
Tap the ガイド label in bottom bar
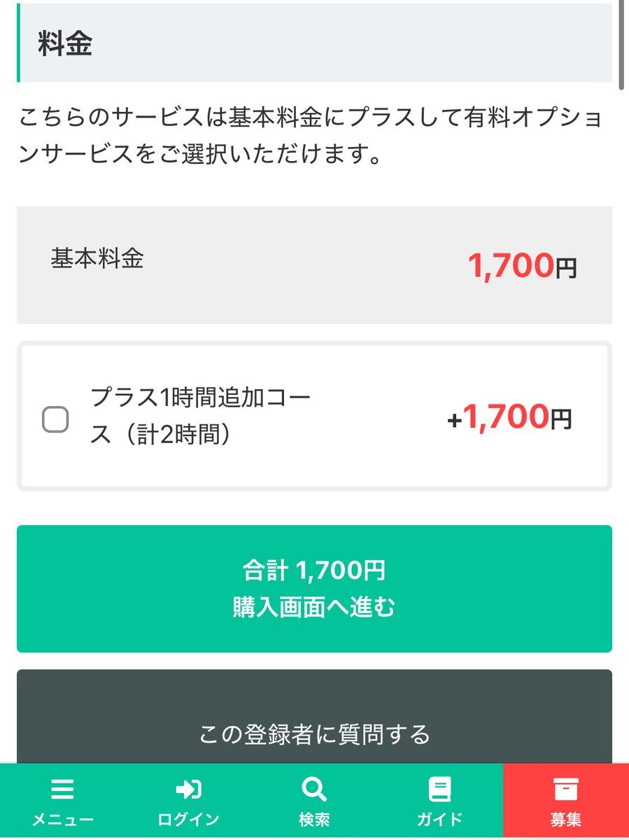440,820
